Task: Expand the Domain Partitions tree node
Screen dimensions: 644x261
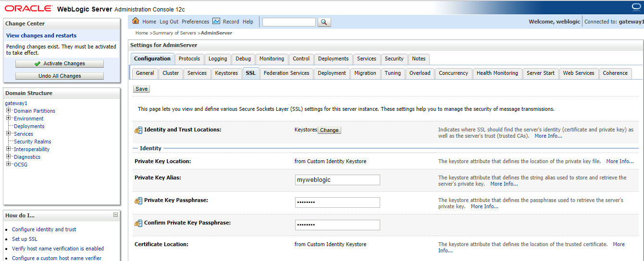Action: 9,111
